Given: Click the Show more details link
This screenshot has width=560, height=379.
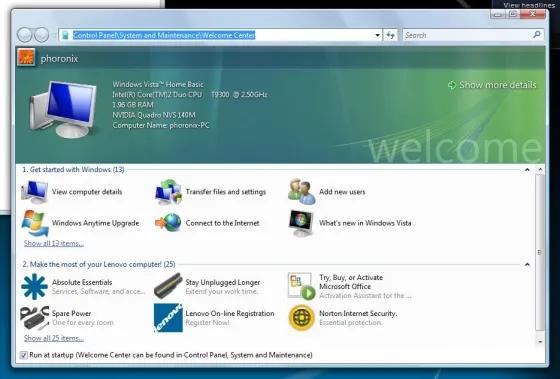Looking at the screenshot, I should pos(498,85).
